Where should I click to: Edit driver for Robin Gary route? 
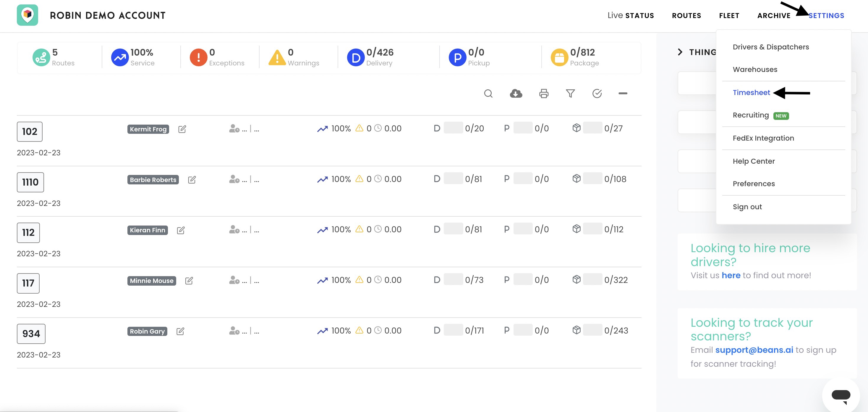[180, 331]
